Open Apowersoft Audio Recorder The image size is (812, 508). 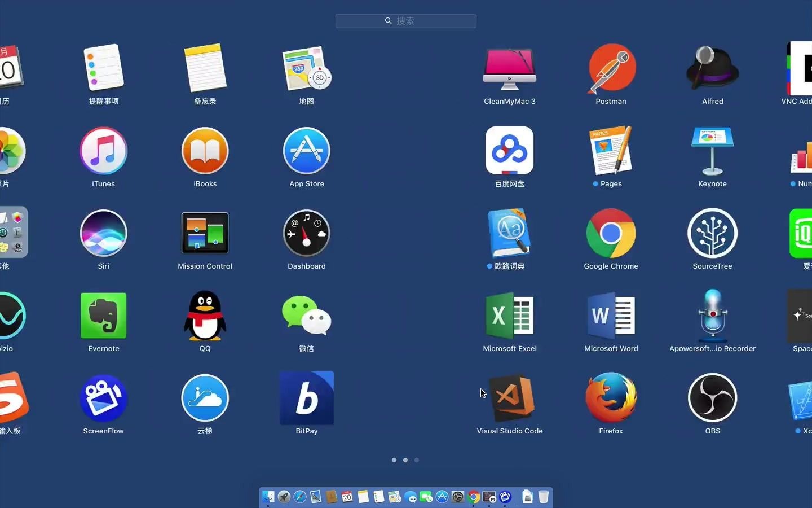[713, 315]
